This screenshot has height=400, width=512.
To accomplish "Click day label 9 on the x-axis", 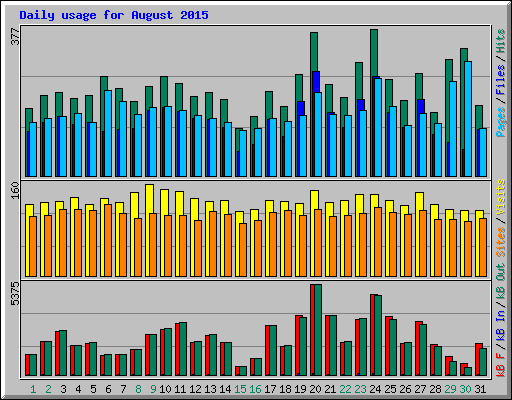I will 153,389.
